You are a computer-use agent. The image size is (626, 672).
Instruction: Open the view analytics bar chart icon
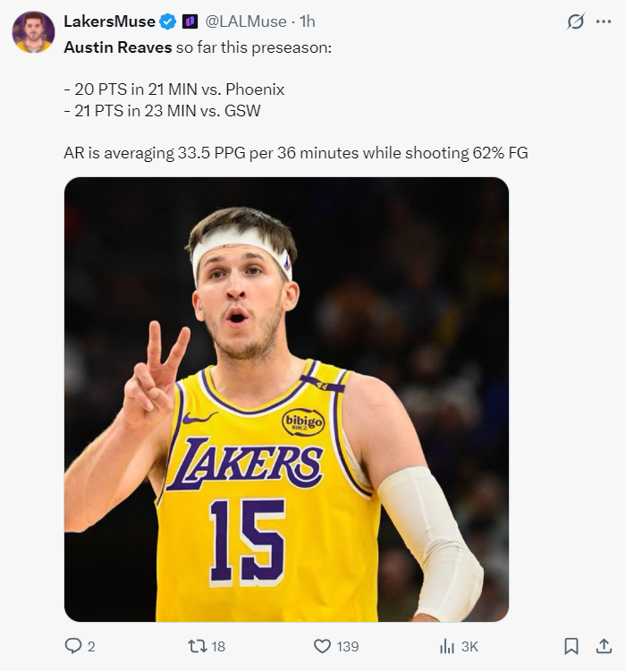click(x=447, y=646)
